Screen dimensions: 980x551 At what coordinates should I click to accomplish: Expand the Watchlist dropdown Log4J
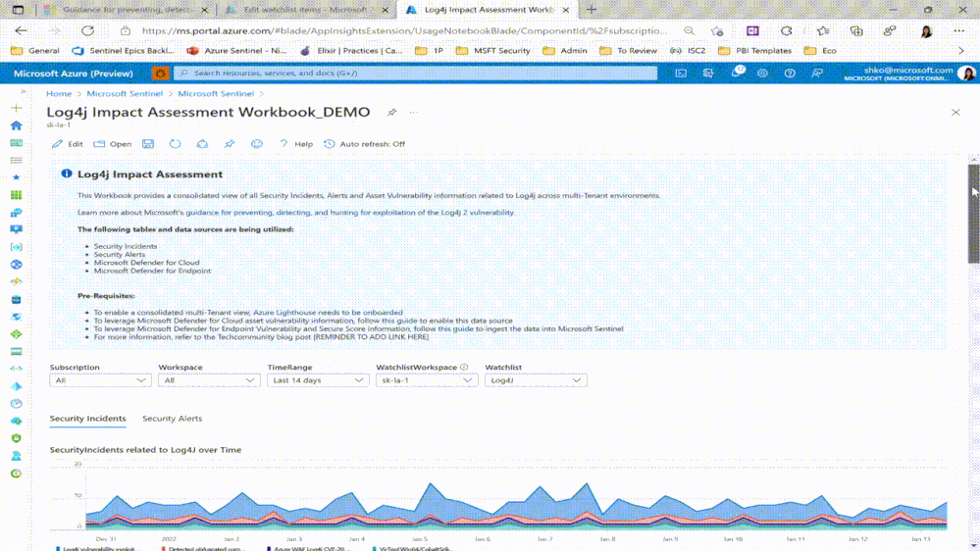[536, 379]
